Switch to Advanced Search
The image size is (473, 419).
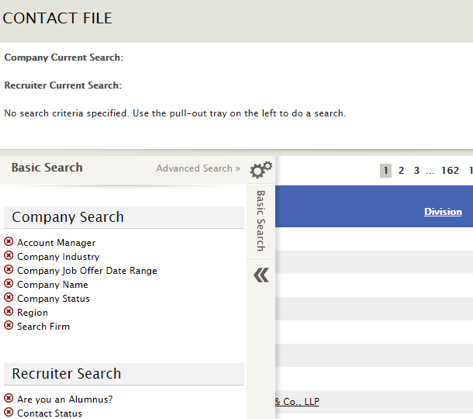pos(198,168)
